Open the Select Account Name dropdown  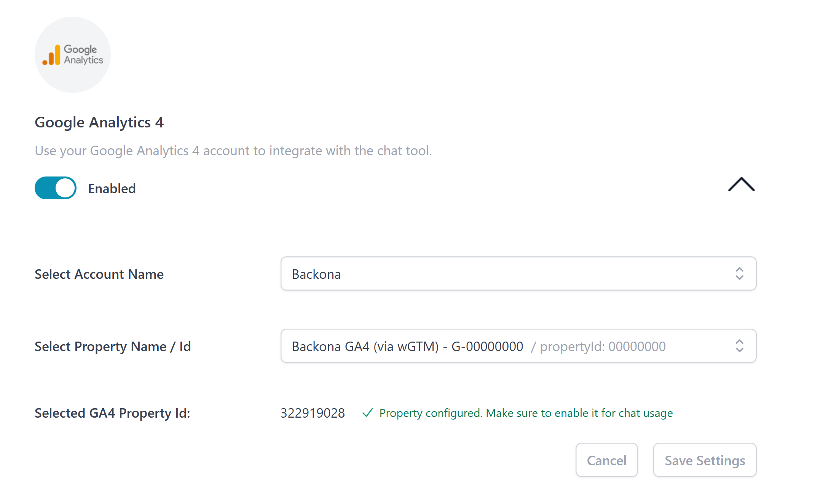[x=518, y=273]
